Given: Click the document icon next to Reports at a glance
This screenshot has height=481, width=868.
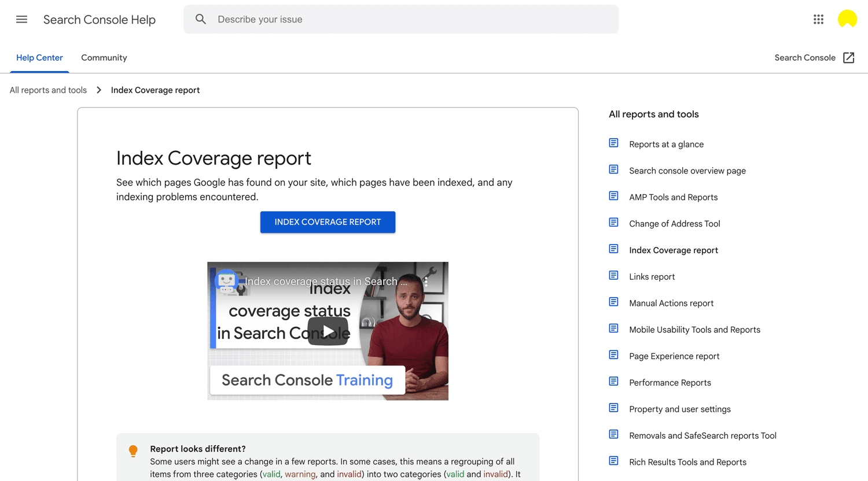Looking at the screenshot, I should point(614,143).
